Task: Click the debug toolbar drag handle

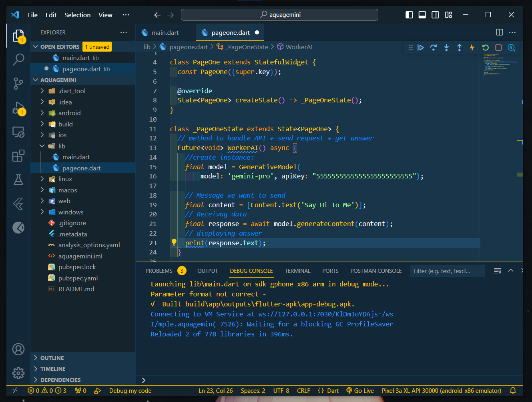Action: [x=411, y=48]
